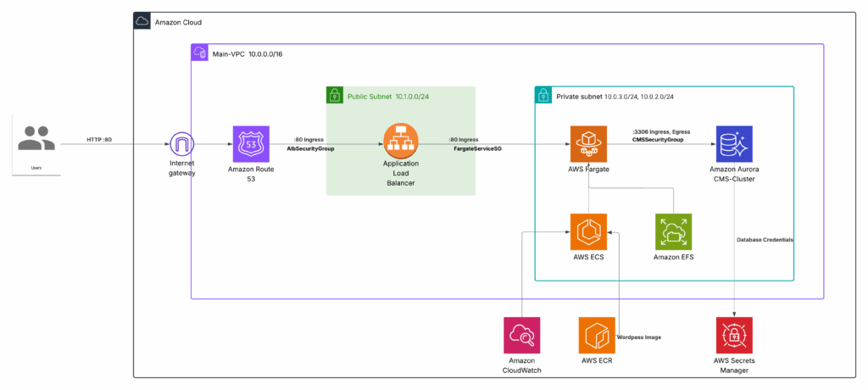
Task: Click the 'Database Credentials' label
Action: pyautogui.click(x=765, y=240)
